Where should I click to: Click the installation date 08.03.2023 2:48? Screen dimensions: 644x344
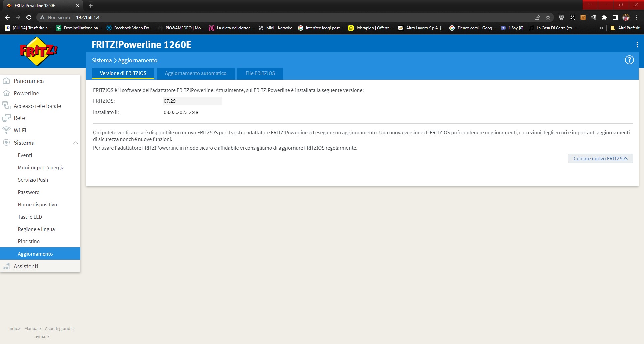[x=181, y=112]
